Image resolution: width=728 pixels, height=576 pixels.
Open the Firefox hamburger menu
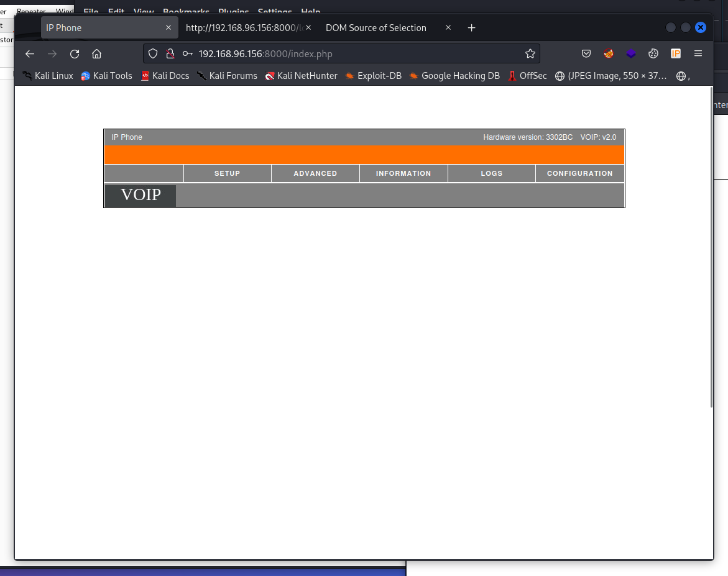(x=698, y=53)
